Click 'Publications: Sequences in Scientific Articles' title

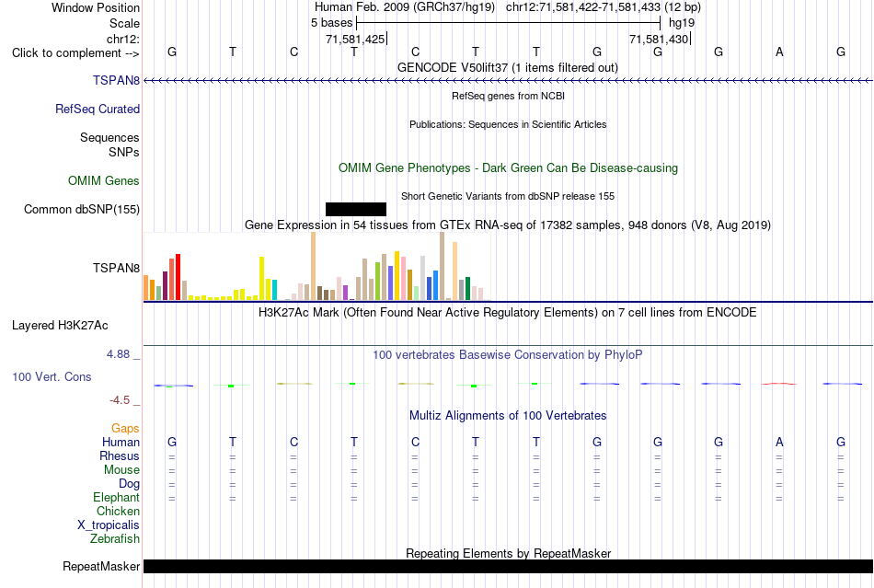508,124
